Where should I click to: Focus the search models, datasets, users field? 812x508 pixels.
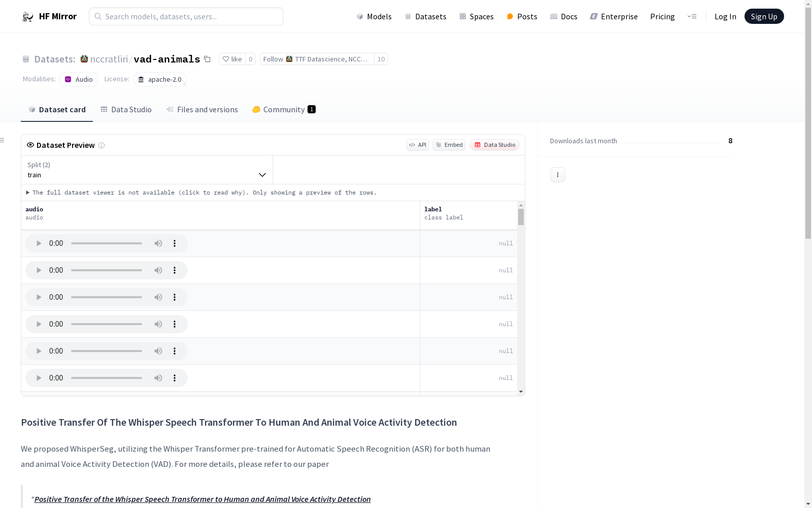pyautogui.click(x=186, y=16)
